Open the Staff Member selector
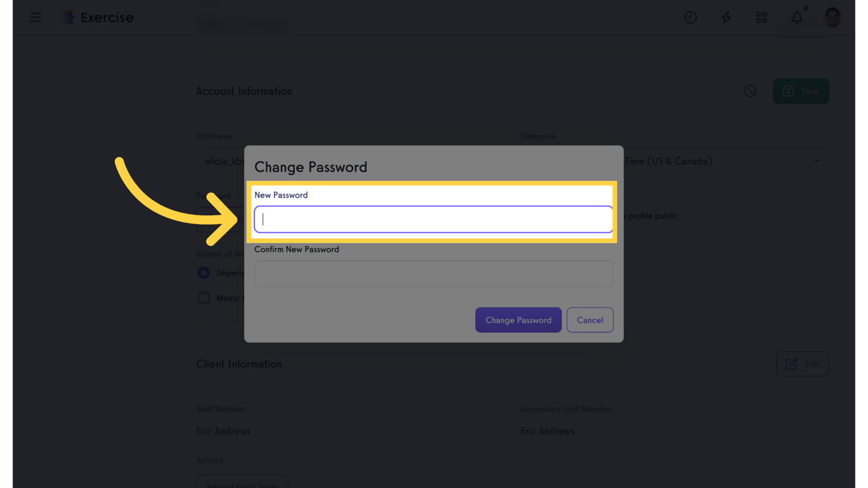This screenshot has height=488, width=868. click(x=222, y=431)
